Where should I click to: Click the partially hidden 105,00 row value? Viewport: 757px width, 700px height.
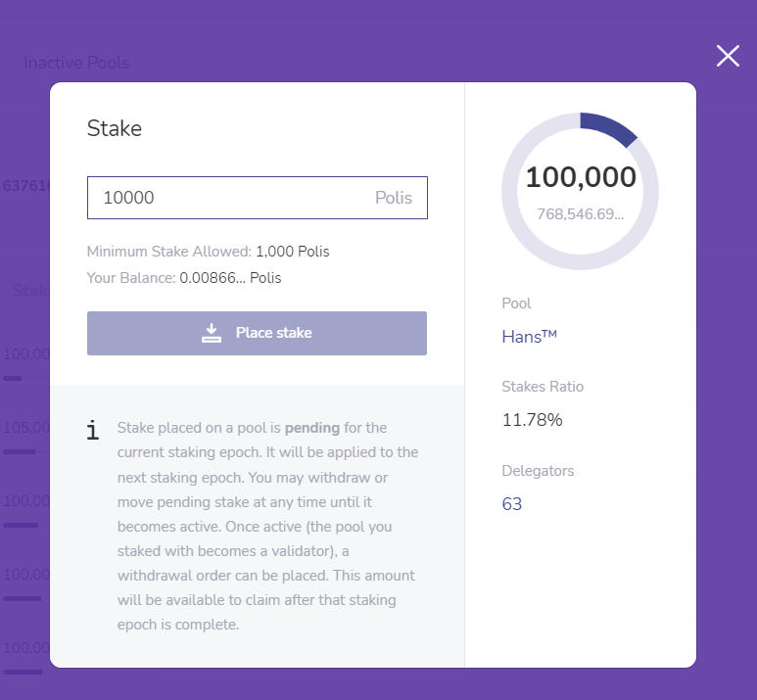[25, 428]
